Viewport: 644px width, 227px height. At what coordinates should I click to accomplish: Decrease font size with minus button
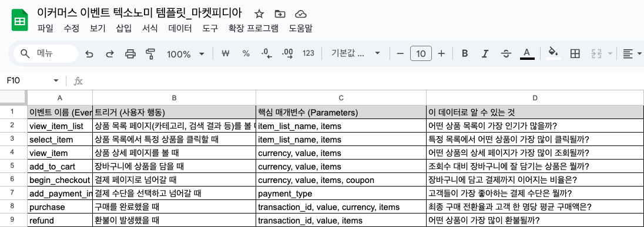pos(401,53)
